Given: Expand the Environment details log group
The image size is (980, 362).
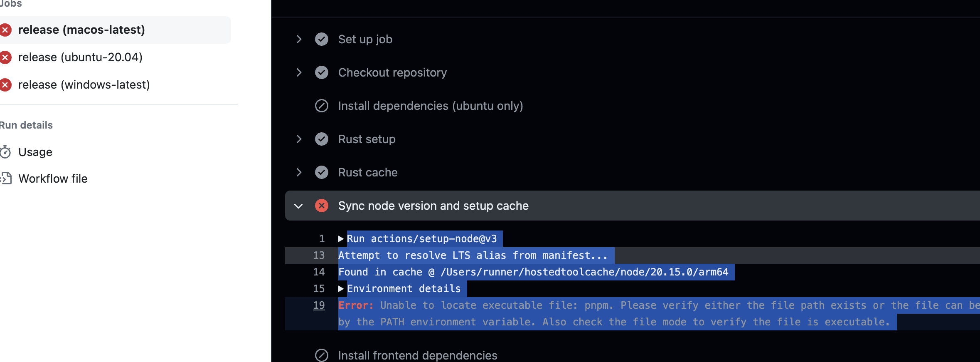Looking at the screenshot, I should (341, 289).
